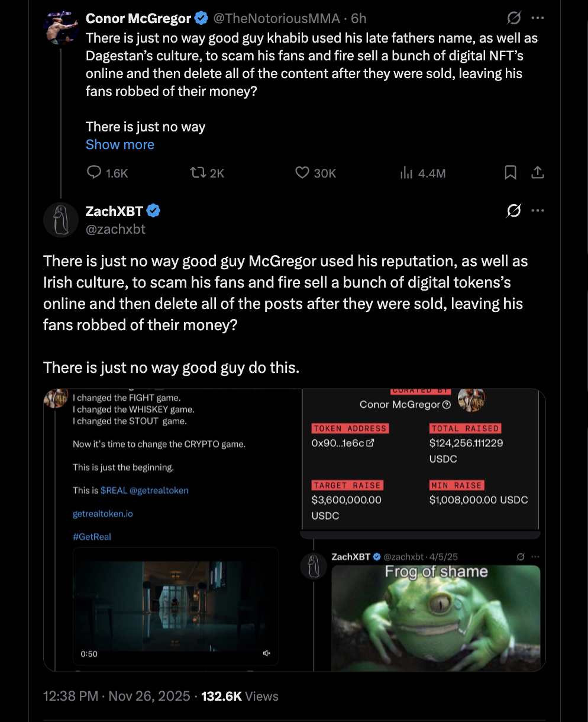The height and width of the screenshot is (722, 588).
Task: Like Conor McGregor's tweet
Action: coord(302,173)
